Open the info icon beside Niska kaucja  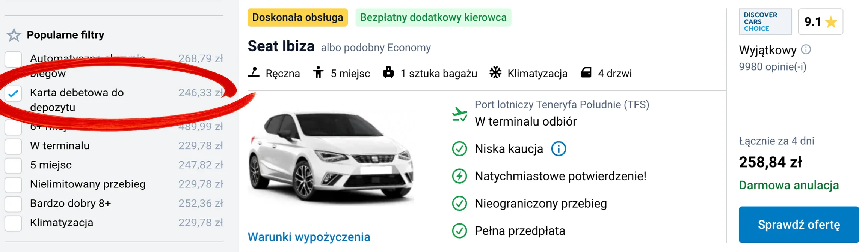coord(559,148)
